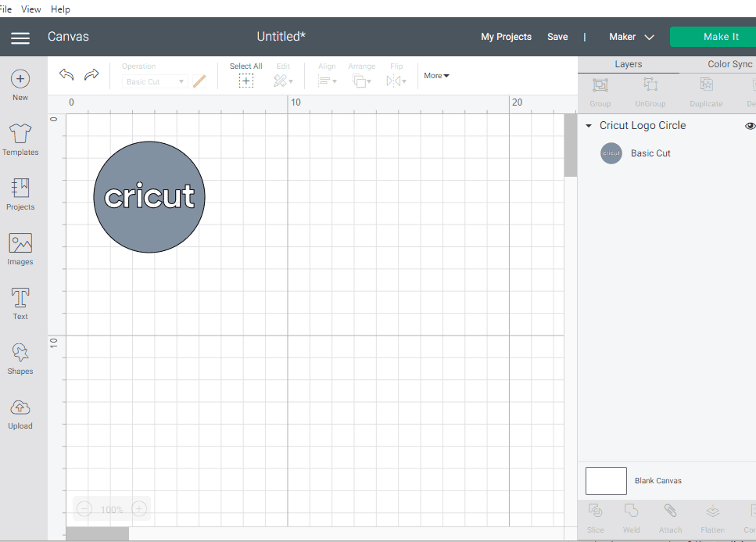Open the Templates t-shirt icon
The width and height of the screenshot is (756, 542).
coord(20,133)
